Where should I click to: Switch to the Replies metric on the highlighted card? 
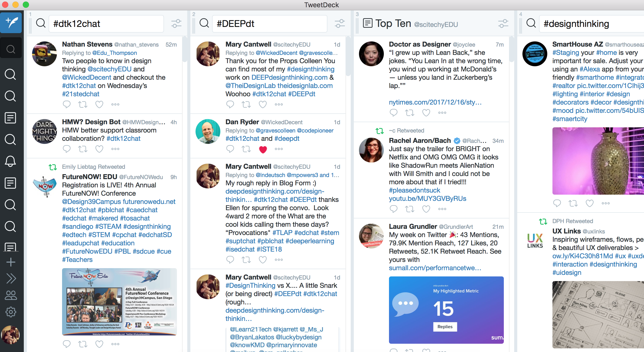445,327
